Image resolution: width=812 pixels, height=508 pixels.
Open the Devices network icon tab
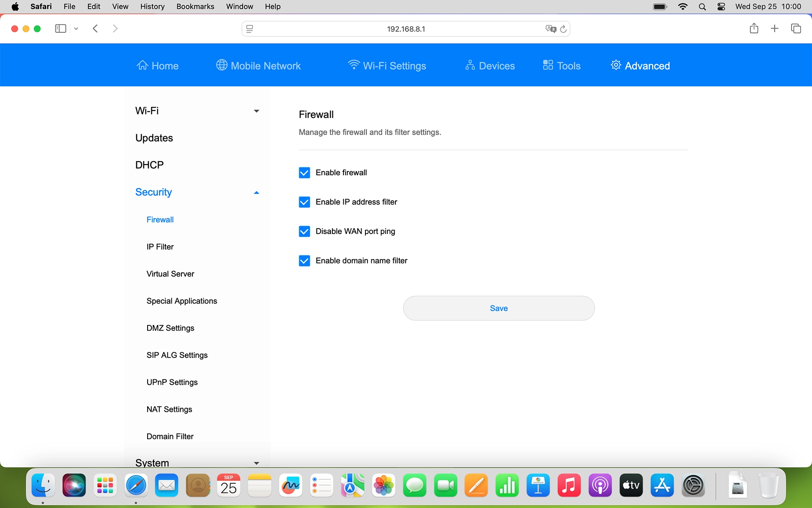pos(470,65)
